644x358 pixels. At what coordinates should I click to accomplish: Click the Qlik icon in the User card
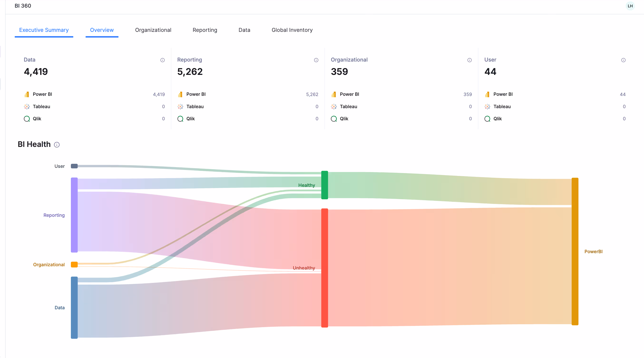pyautogui.click(x=487, y=119)
